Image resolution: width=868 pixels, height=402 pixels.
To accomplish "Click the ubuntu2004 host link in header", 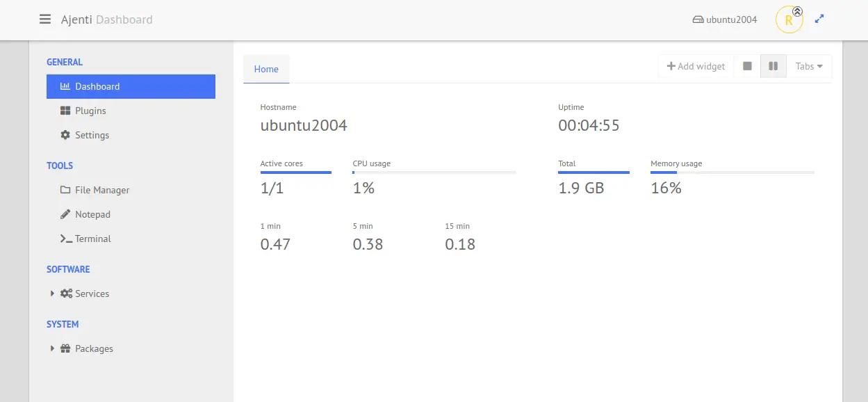I will 725,19.
